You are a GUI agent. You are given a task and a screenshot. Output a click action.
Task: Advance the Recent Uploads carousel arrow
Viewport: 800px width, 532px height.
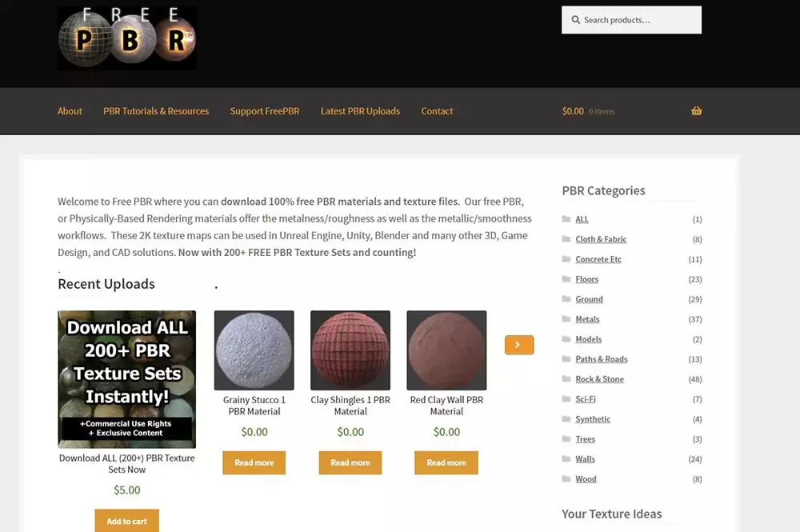[x=519, y=345]
